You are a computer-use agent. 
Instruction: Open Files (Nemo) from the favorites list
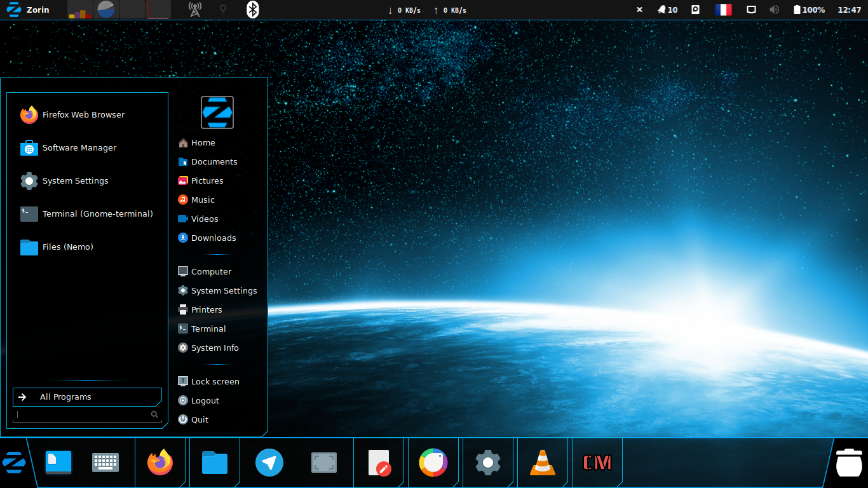click(x=57, y=247)
